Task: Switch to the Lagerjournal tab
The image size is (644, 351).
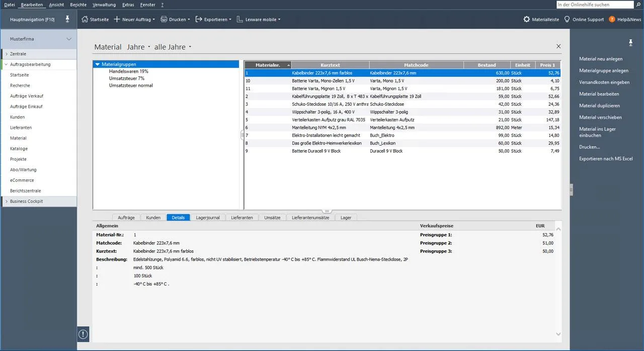Action: pyautogui.click(x=208, y=218)
